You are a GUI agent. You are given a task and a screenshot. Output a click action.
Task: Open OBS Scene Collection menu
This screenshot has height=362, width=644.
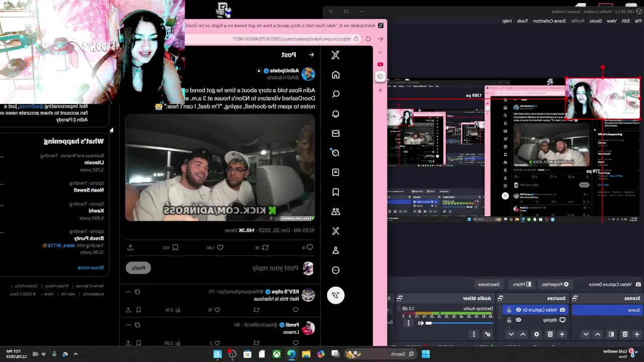click(x=549, y=21)
